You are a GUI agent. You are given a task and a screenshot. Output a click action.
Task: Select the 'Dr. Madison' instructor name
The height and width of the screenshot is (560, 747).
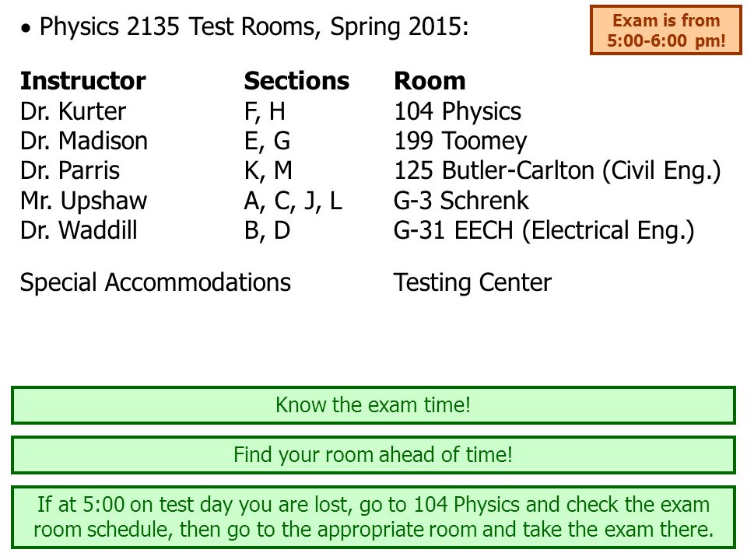(84, 141)
